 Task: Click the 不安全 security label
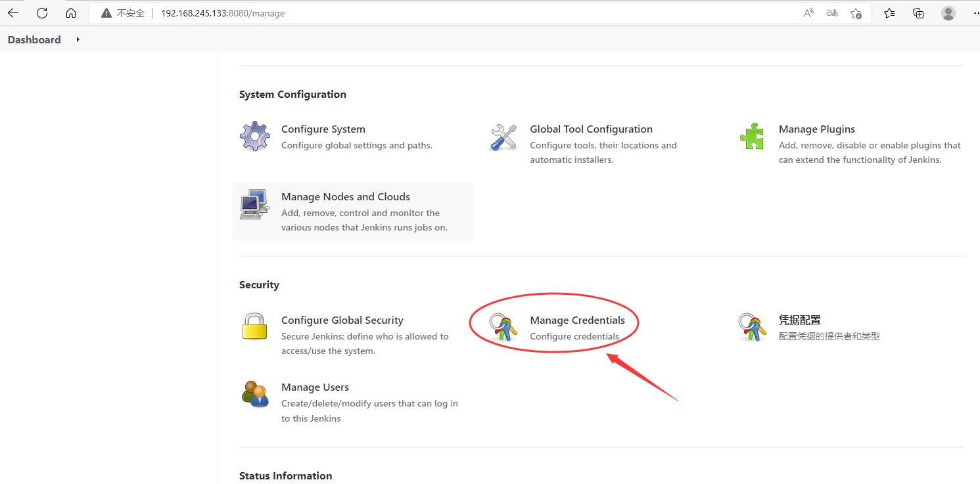(131, 13)
